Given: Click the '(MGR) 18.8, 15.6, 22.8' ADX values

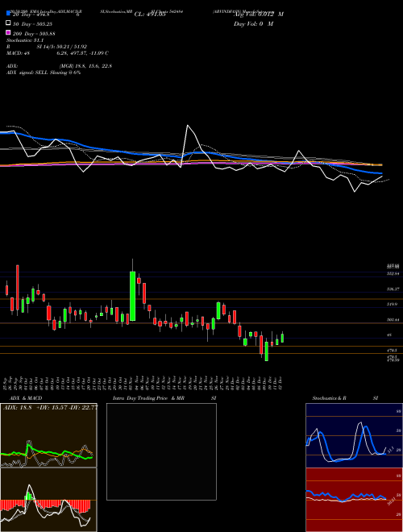Looking at the screenshot, I should (85, 66).
